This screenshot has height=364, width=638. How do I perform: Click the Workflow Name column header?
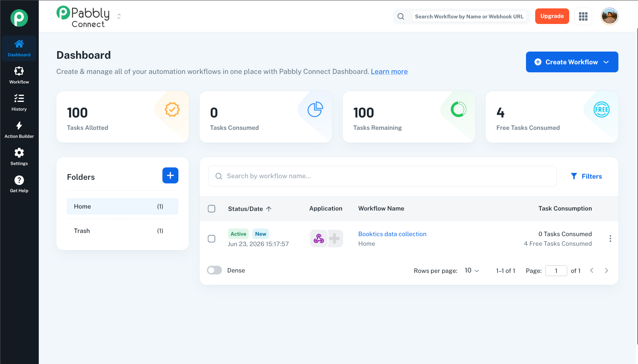pyautogui.click(x=381, y=209)
